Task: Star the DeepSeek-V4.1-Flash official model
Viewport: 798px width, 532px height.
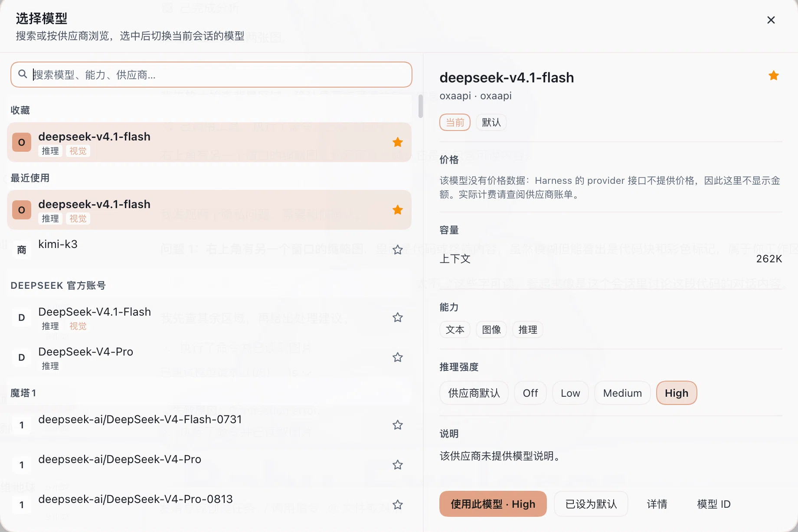Action: coord(398,317)
